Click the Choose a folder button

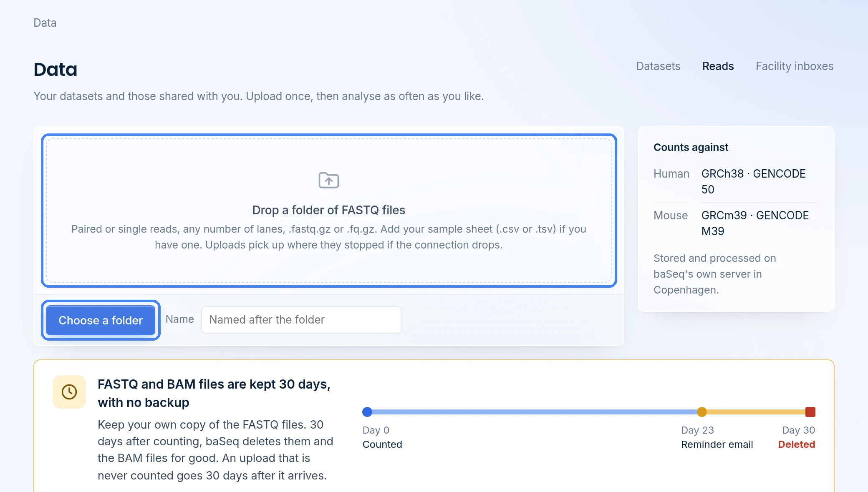(101, 320)
